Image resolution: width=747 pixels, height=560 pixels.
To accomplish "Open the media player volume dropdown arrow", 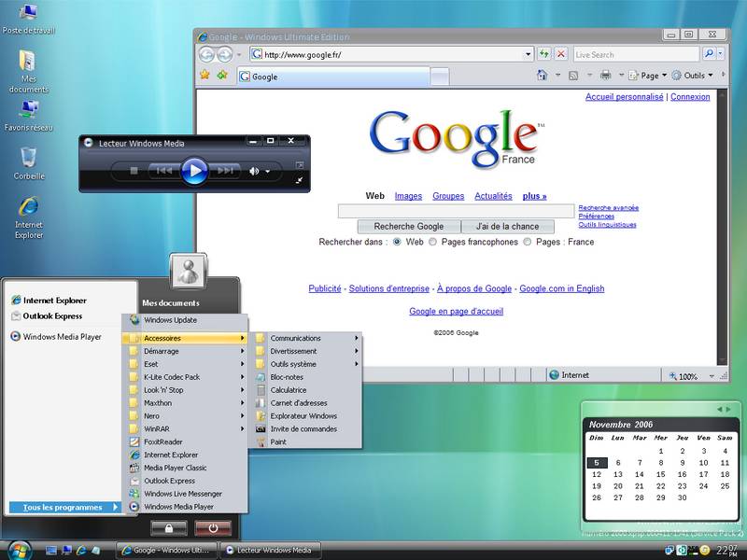I will pyautogui.click(x=267, y=171).
